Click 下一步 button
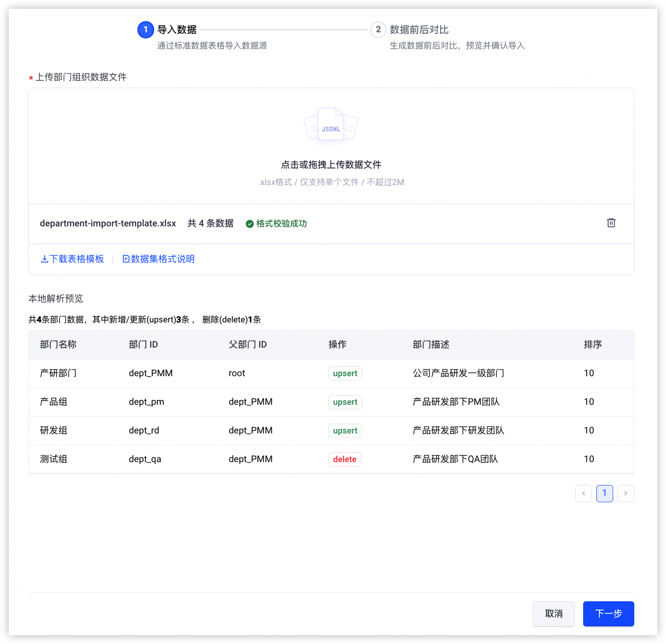The height and width of the screenshot is (644, 666). pos(609,614)
